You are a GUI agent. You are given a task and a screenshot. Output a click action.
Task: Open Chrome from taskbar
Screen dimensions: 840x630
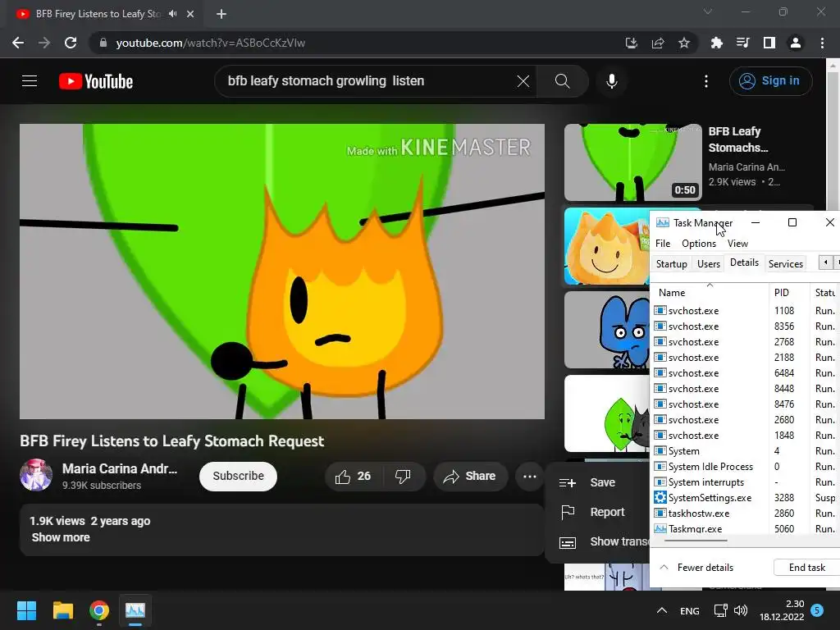pyautogui.click(x=99, y=610)
